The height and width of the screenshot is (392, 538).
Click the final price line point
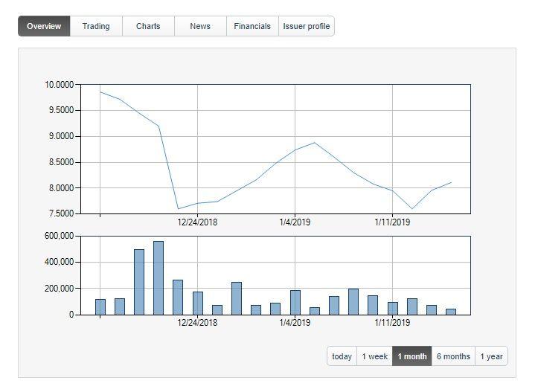pos(451,182)
